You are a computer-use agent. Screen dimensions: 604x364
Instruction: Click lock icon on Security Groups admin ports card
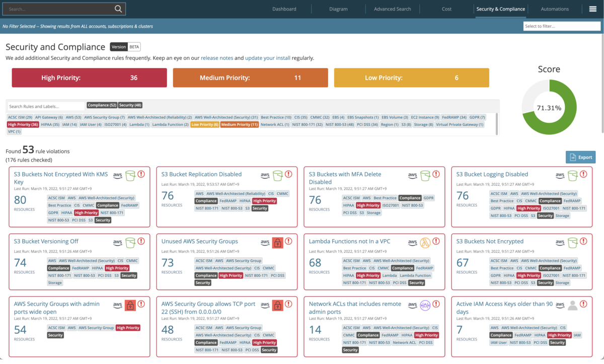pos(130,305)
